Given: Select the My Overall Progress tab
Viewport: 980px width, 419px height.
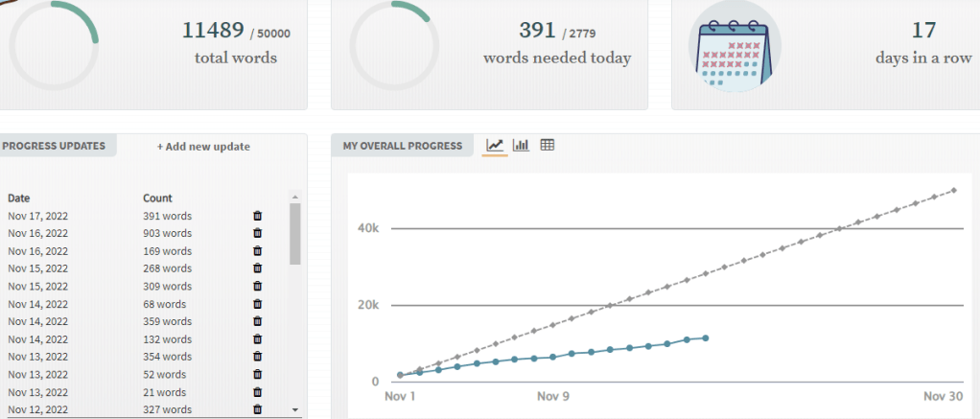Looking at the screenshot, I should pyautogui.click(x=402, y=146).
